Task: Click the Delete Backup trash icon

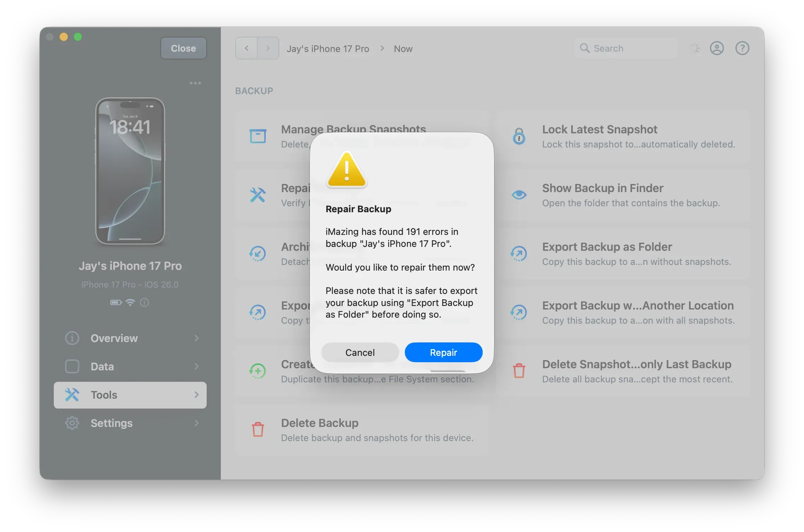Action: coord(258,429)
